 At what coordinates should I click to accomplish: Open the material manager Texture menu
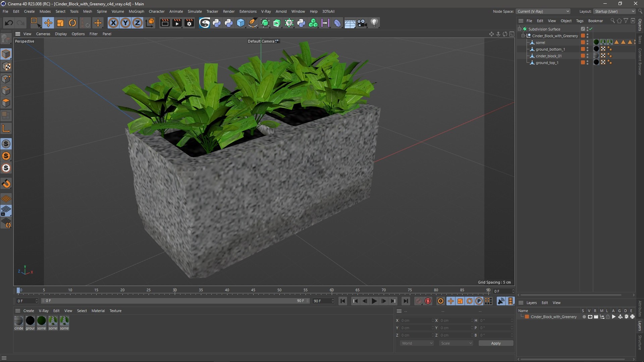point(115,311)
